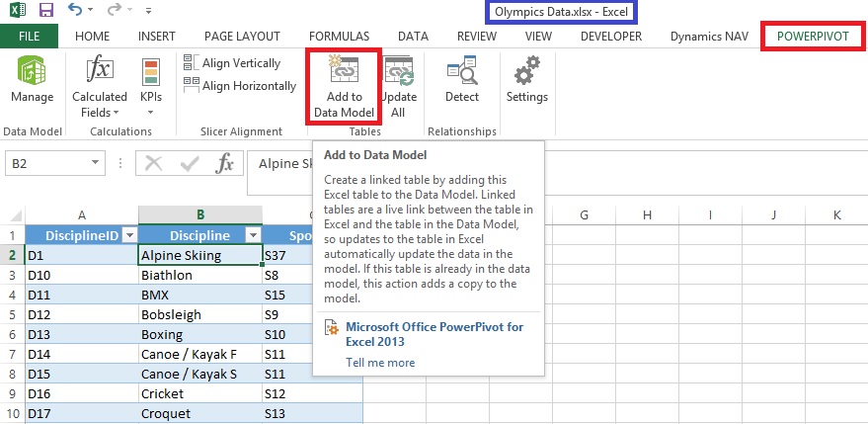Select the Cricket cell
This screenshot has height=424, width=868.
coord(200,394)
